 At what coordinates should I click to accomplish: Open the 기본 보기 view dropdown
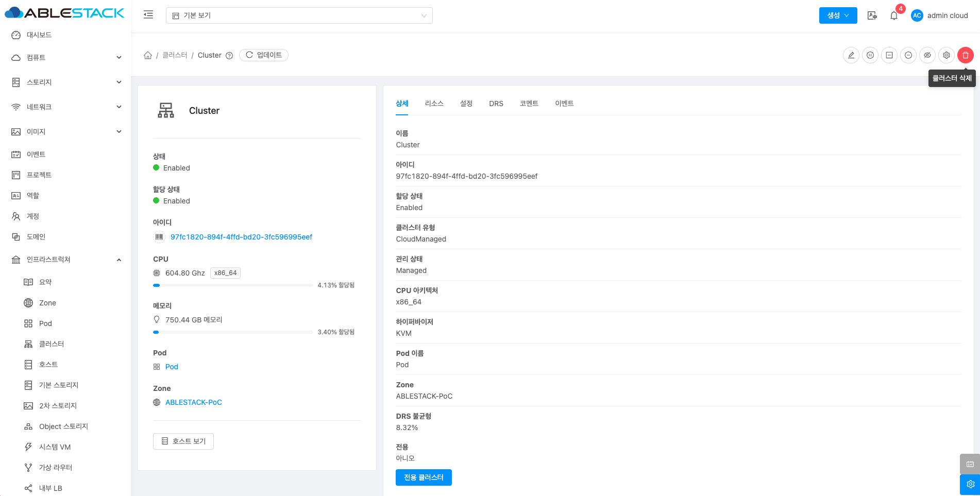pos(299,15)
